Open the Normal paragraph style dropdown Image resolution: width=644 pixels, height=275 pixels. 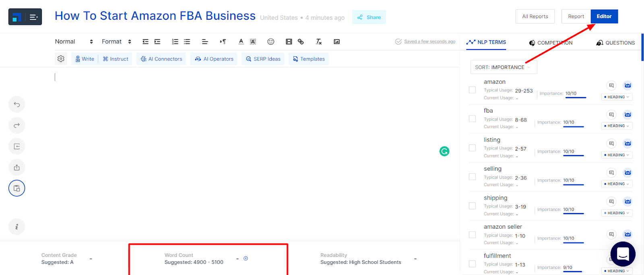[74, 41]
